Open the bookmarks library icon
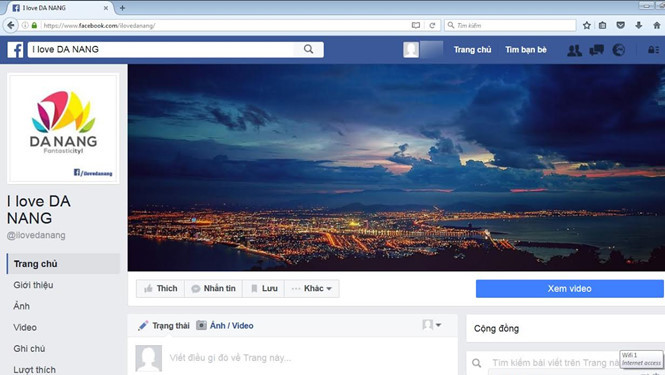Viewport: 665px width, 375px height. [x=602, y=25]
